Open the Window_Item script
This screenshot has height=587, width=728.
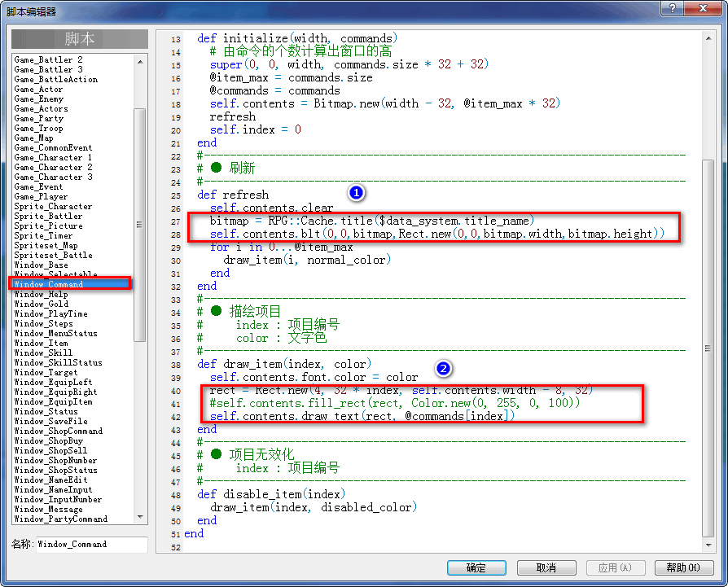tap(41, 343)
